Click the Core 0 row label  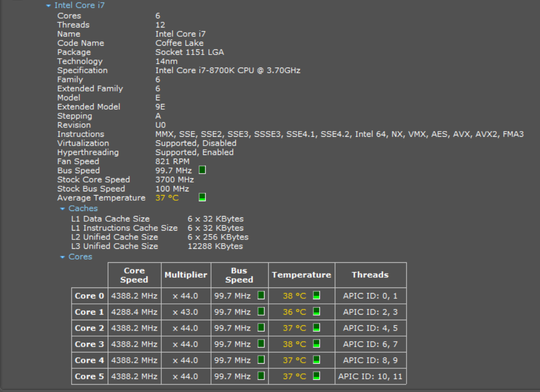click(x=90, y=296)
